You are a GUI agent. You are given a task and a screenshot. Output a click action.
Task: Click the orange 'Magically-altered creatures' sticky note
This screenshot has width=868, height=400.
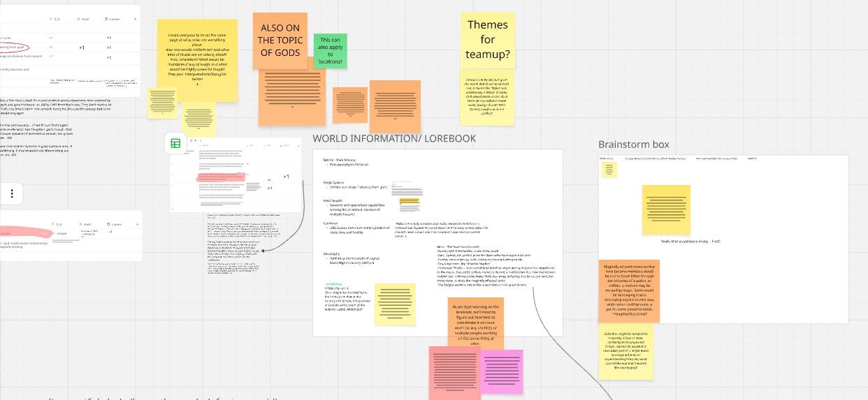pos(628,291)
